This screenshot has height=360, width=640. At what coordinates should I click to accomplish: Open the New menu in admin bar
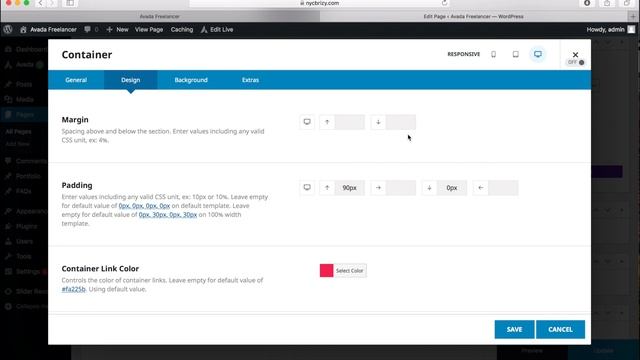[x=118, y=29]
